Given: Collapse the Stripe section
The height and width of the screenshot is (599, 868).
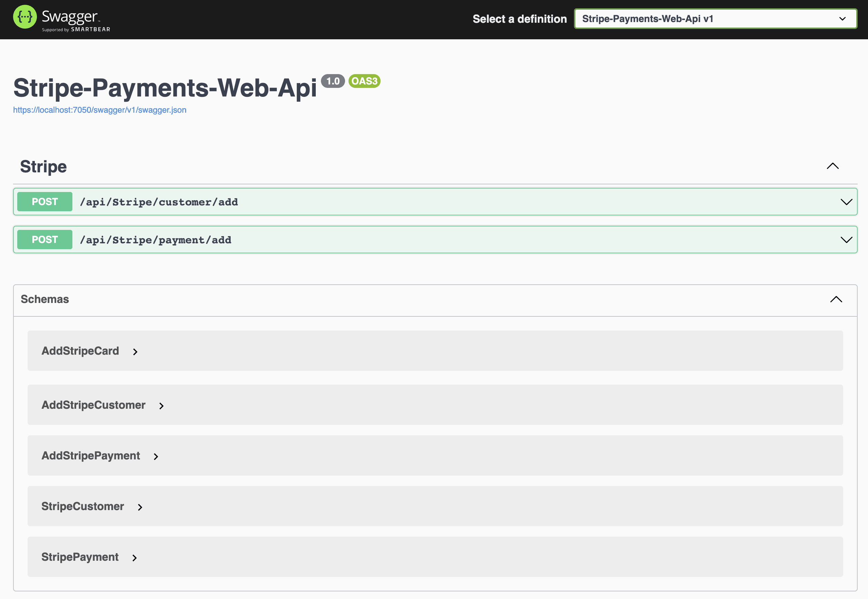Looking at the screenshot, I should tap(833, 166).
